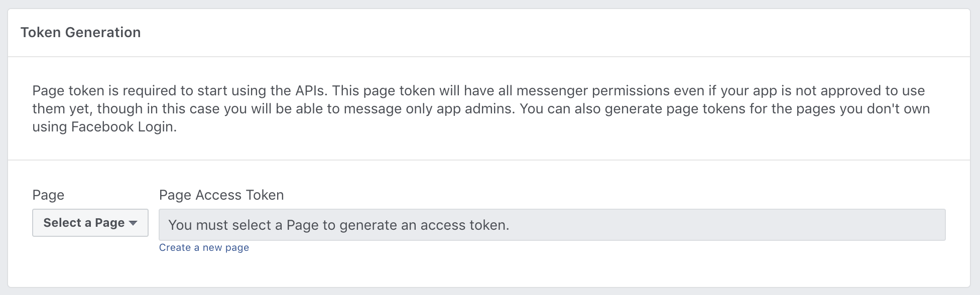Follow the Create a new page link

(x=204, y=247)
